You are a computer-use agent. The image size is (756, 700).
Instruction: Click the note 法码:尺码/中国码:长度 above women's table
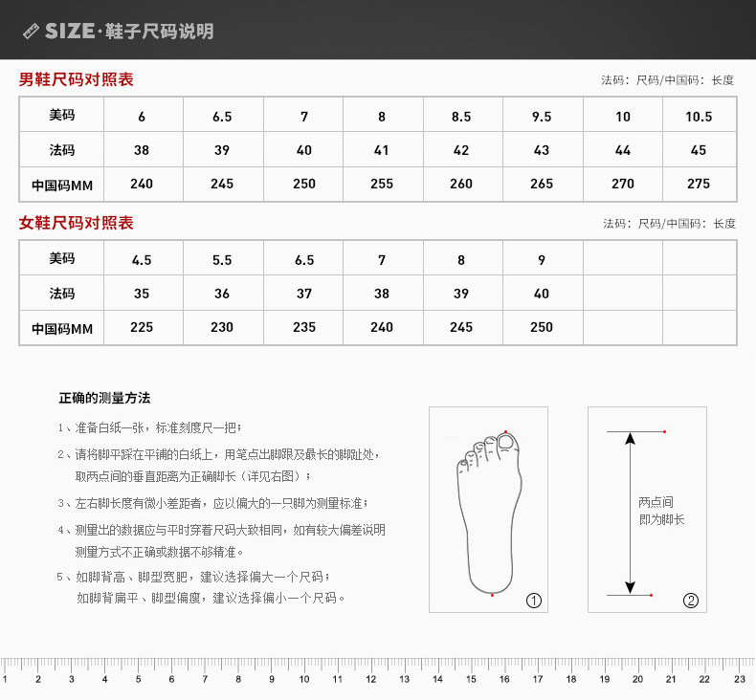click(x=669, y=224)
